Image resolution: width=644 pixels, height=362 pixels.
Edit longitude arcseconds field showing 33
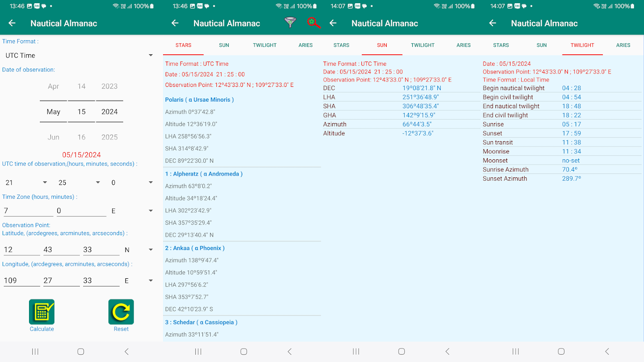coord(101,281)
